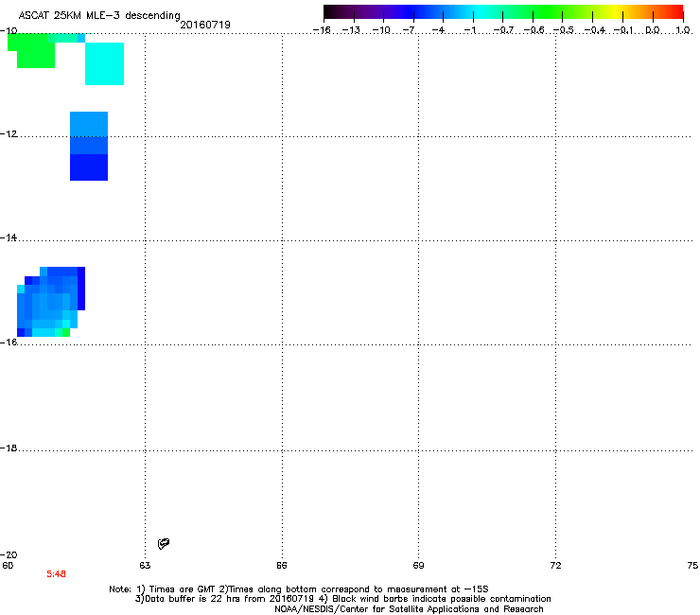Click the title 'ASCAT 25KM MLE-3 descending'
Viewport: 700px width, 615px height.
pos(99,16)
